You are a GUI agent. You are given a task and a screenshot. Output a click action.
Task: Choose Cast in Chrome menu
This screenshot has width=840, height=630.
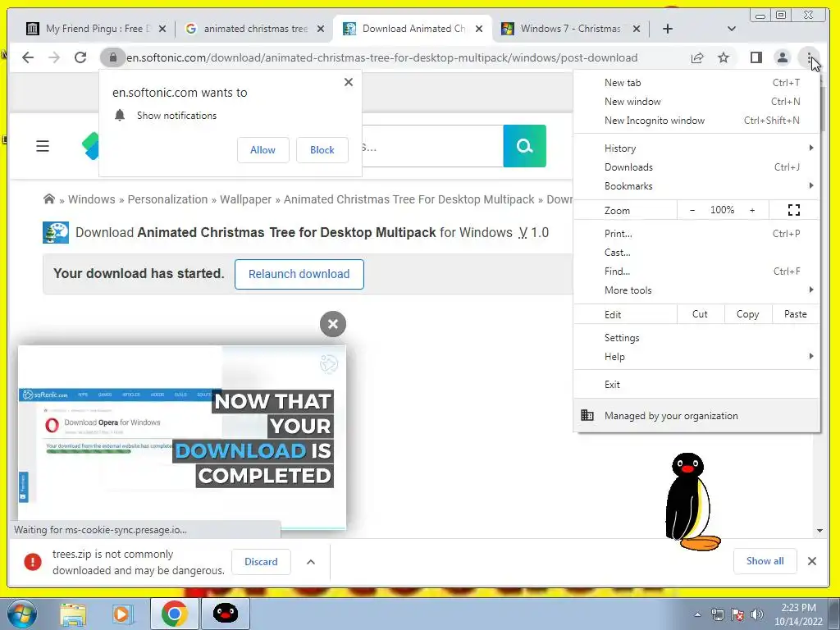pos(696,253)
